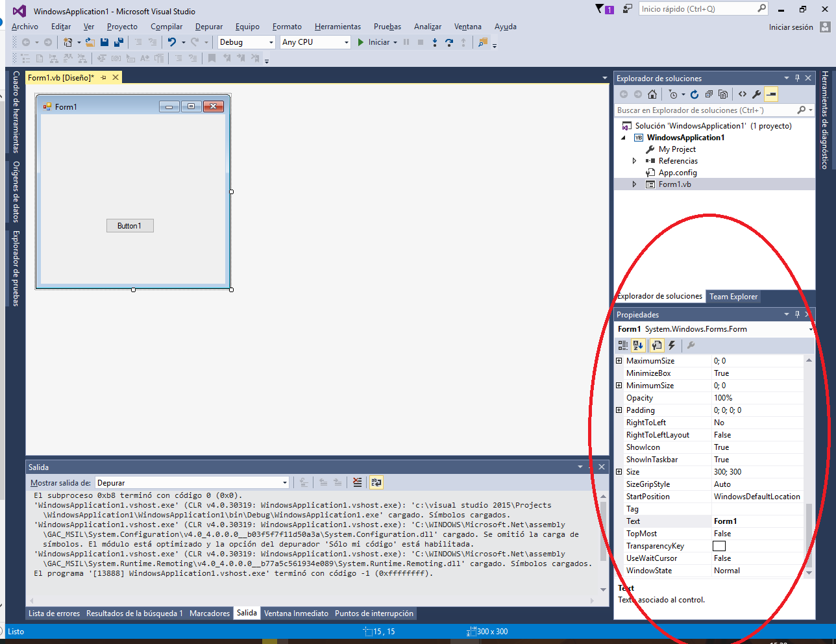The image size is (836, 644).
Task: Open the Archivo menu
Action: click(25, 27)
